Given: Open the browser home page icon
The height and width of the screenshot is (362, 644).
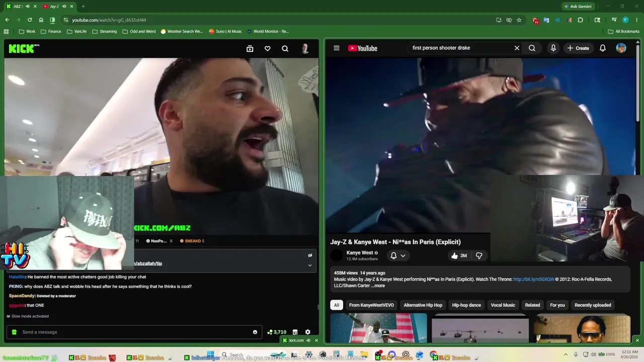Looking at the screenshot, I should click(41, 20).
